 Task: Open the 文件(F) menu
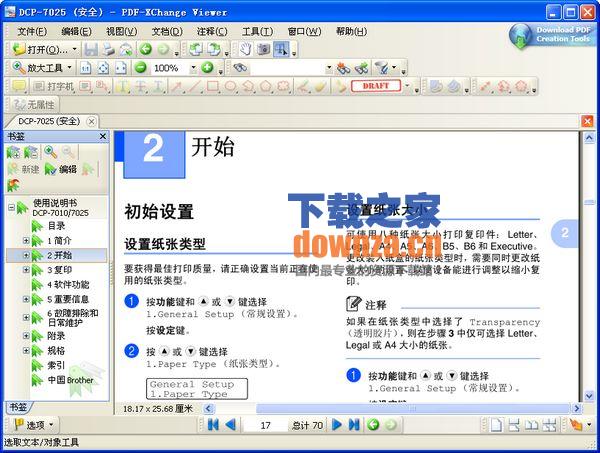click(32, 31)
